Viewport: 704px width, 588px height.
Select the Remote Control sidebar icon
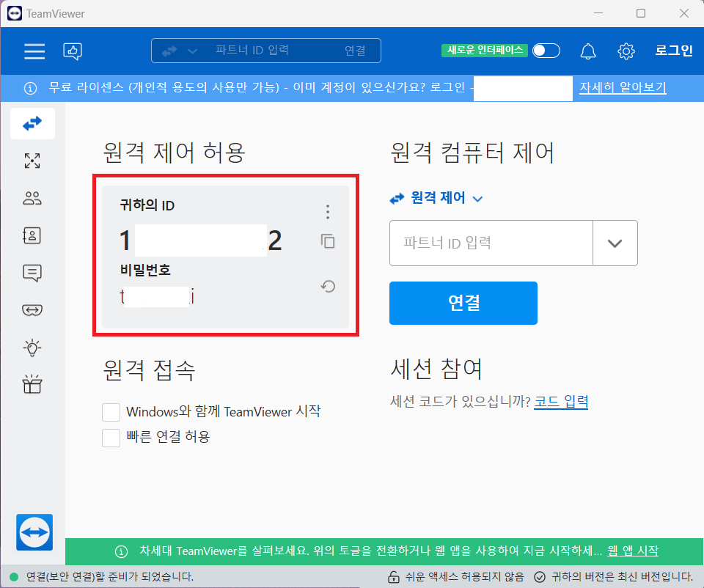(32, 123)
